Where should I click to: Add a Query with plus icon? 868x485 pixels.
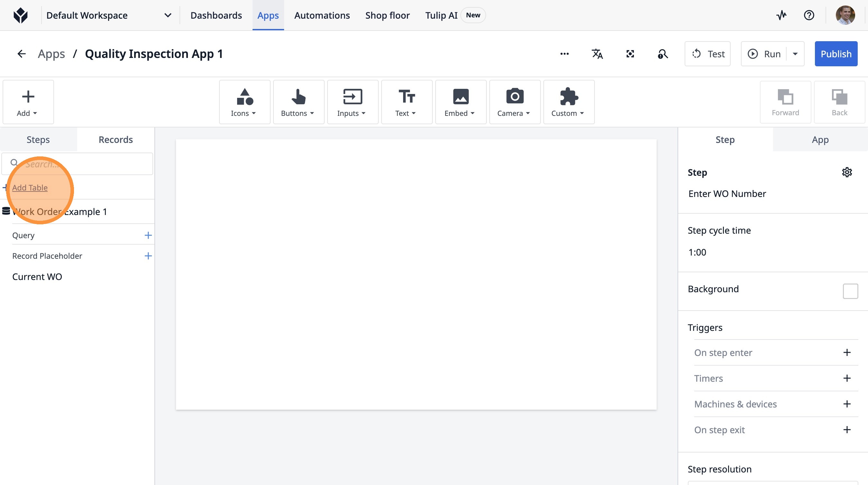tap(148, 235)
